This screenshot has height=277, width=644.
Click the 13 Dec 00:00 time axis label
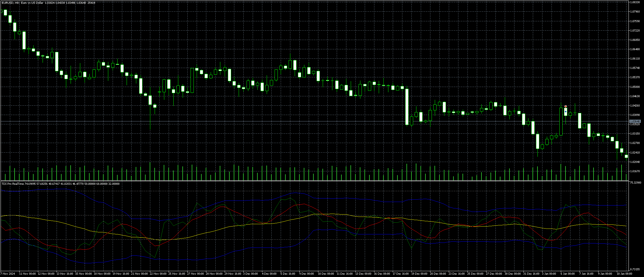[x=364, y=274]
